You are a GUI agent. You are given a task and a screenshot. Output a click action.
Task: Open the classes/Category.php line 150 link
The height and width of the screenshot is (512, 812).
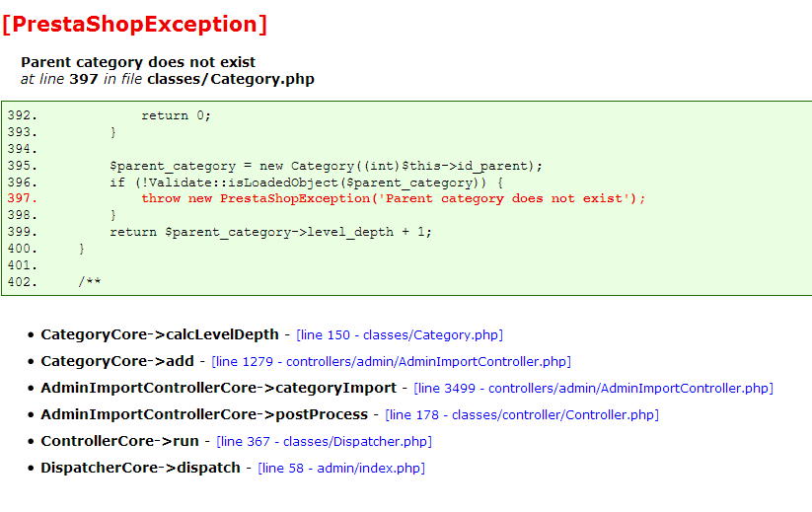click(x=400, y=335)
